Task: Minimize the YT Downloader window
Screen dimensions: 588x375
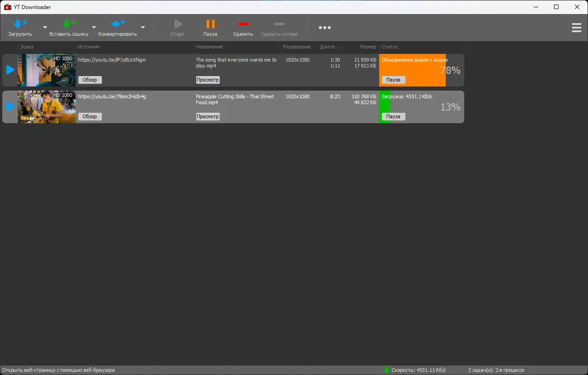Action: point(535,7)
